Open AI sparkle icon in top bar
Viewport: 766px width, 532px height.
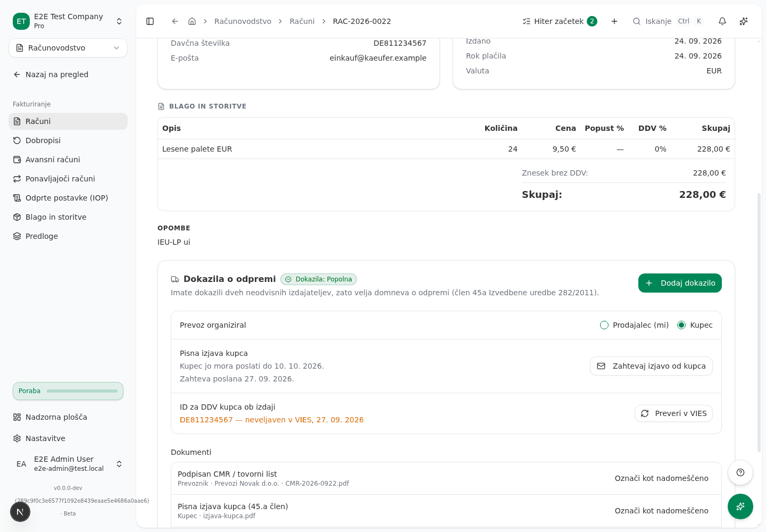(744, 21)
